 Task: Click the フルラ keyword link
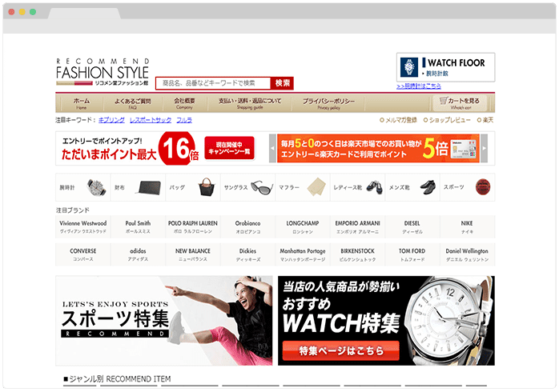tap(184, 120)
